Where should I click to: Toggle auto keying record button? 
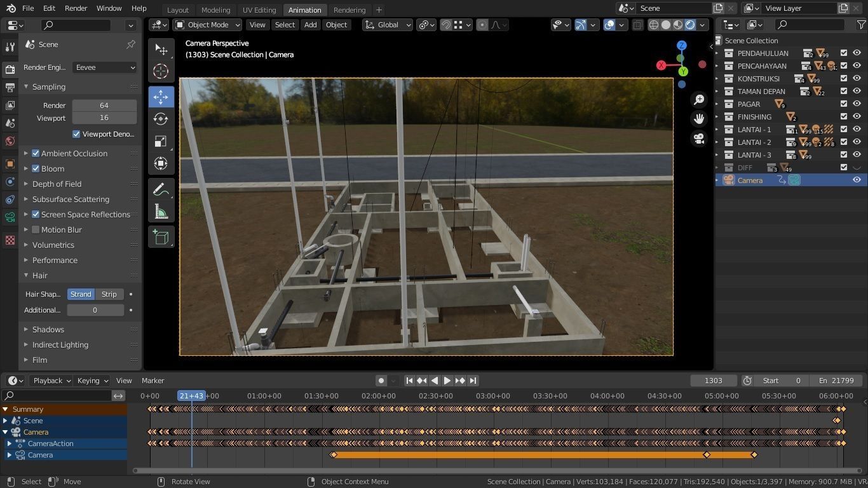381,381
